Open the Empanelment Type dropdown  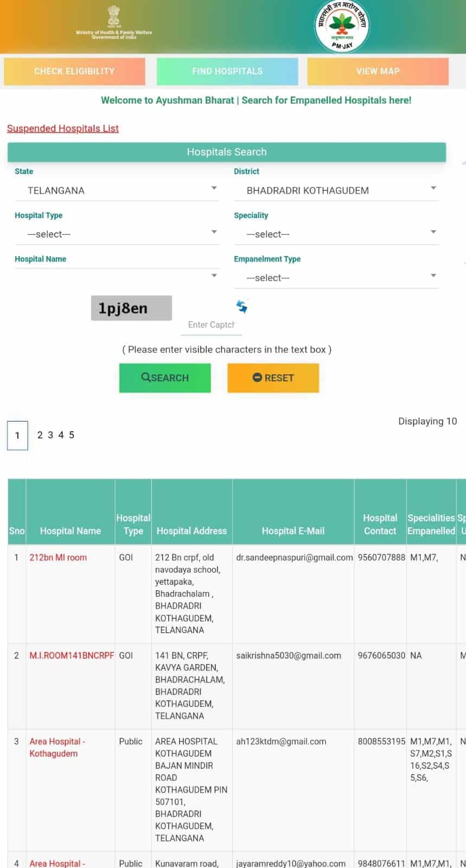(336, 278)
